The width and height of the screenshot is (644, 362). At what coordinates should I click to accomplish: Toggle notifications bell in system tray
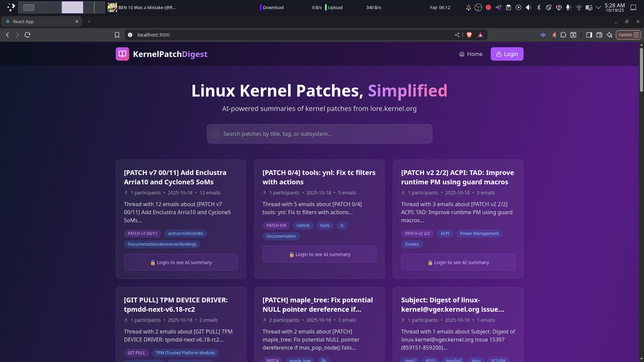pyautogui.click(x=468, y=7)
